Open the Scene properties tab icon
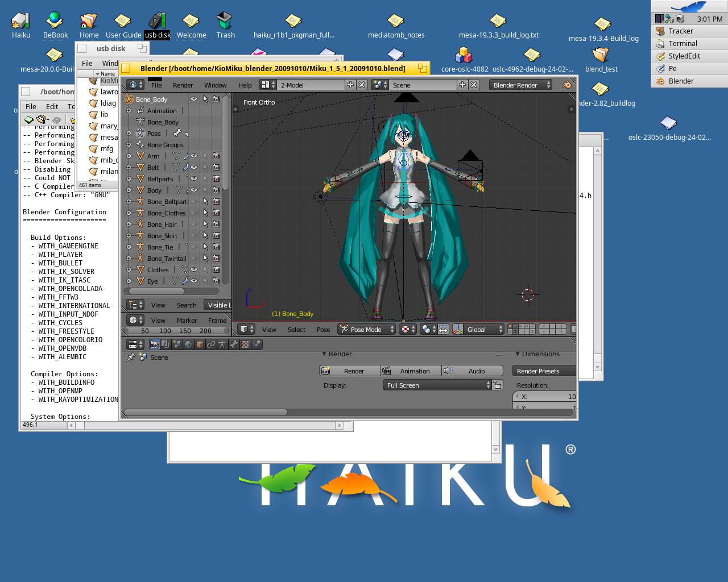The width and height of the screenshot is (728, 582). tap(177, 344)
